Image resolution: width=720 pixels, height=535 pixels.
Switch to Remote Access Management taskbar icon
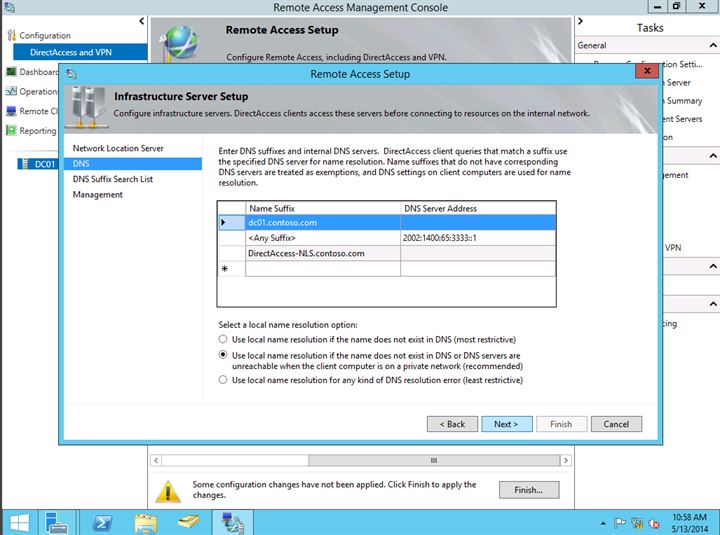tap(232, 523)
